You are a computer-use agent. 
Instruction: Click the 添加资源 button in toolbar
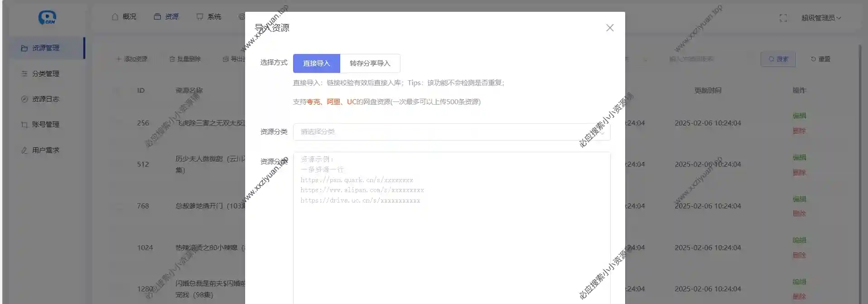(x=132, y=59)
